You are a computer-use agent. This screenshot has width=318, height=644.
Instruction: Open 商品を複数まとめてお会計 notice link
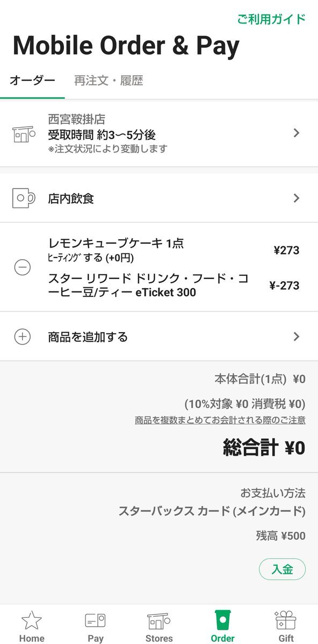click(x=220, y=420)
